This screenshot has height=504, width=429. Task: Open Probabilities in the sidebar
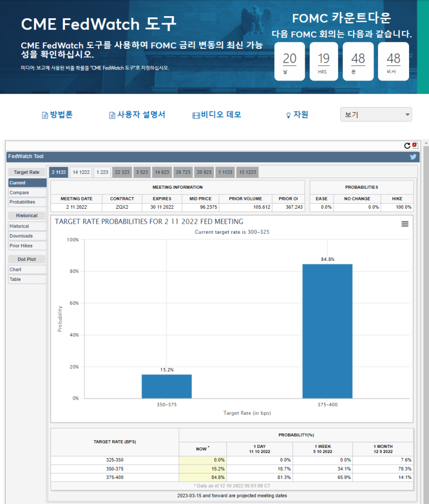27,202
